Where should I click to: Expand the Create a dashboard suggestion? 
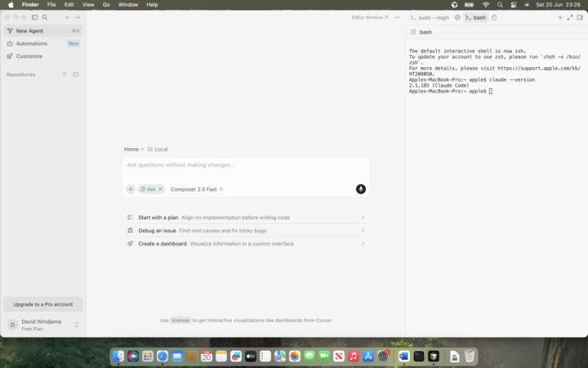point(246,244)
